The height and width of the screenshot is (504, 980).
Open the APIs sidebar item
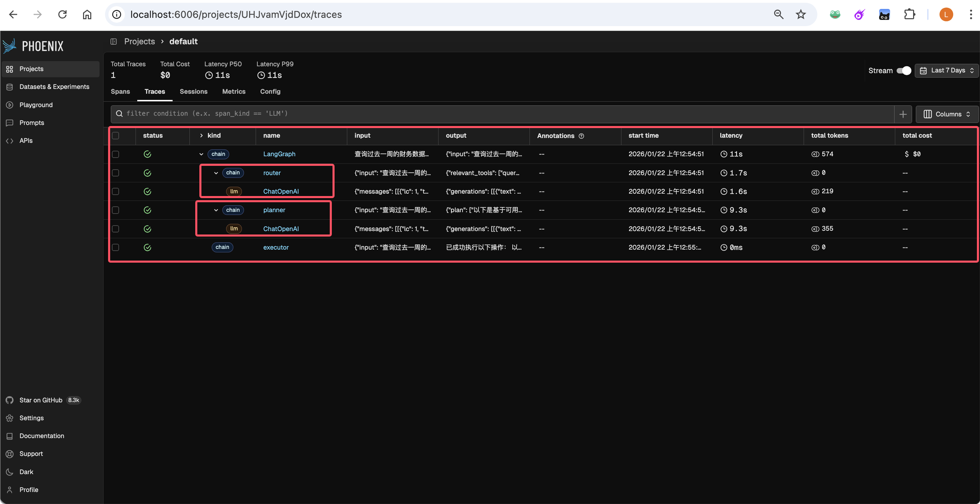26,140
